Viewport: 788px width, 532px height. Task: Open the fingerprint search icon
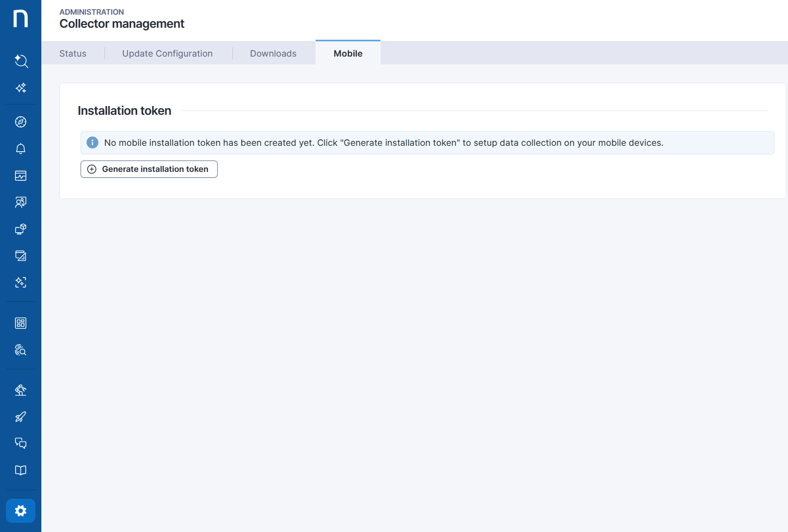[x=21, y=350]
